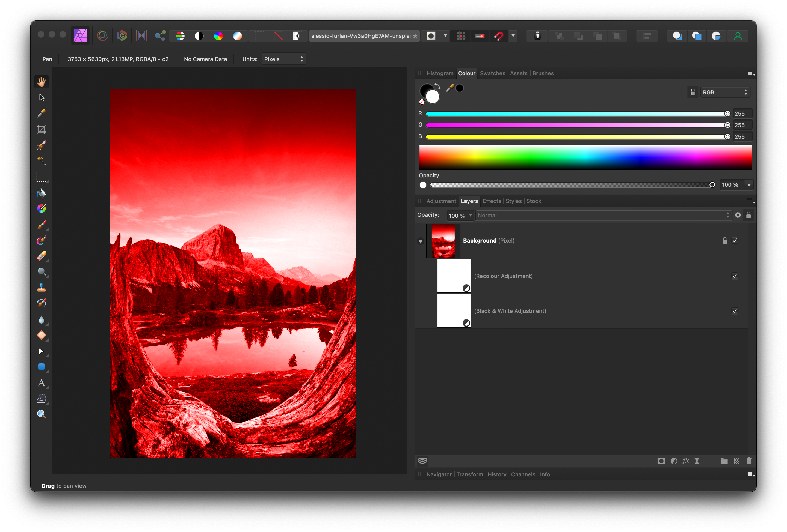This screenshot has height=532, width=787.
Task: Click the Auto Contrast toolbar icon
Action: tap(199, 36)
